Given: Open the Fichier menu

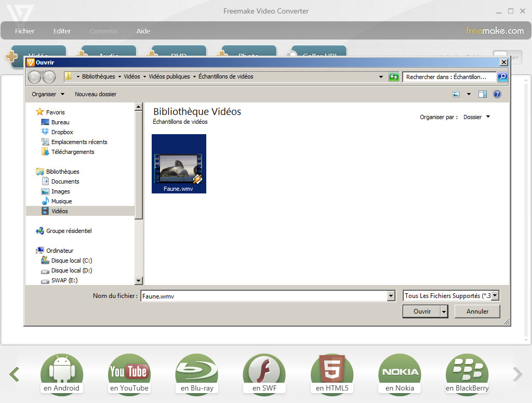Looking at the screenshot, I should coord(25,31).
